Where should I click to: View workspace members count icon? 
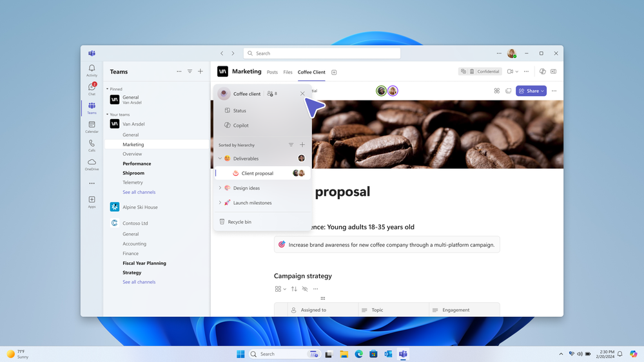click(x=272, y=93)
